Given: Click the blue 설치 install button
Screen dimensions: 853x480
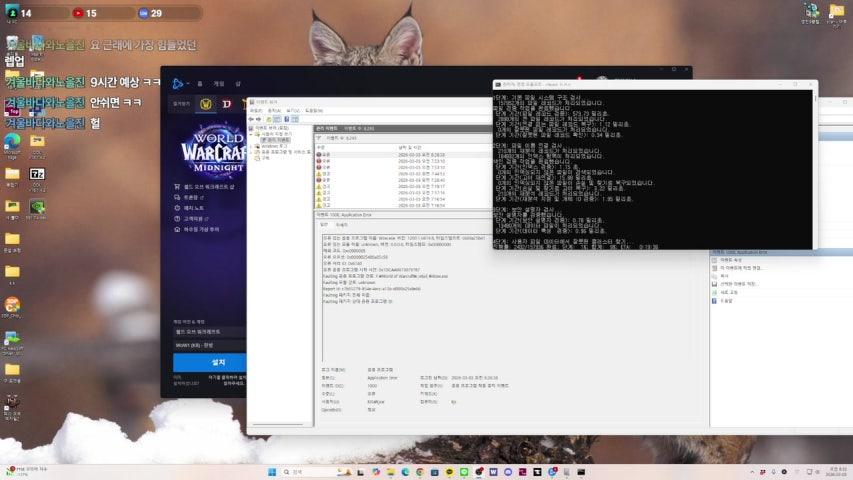Looking at the screenshot, I should pyautogui.click(x=219, y=362).
